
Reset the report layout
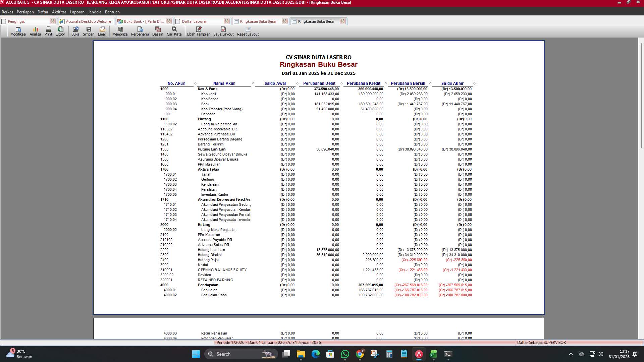pos(248,31)
